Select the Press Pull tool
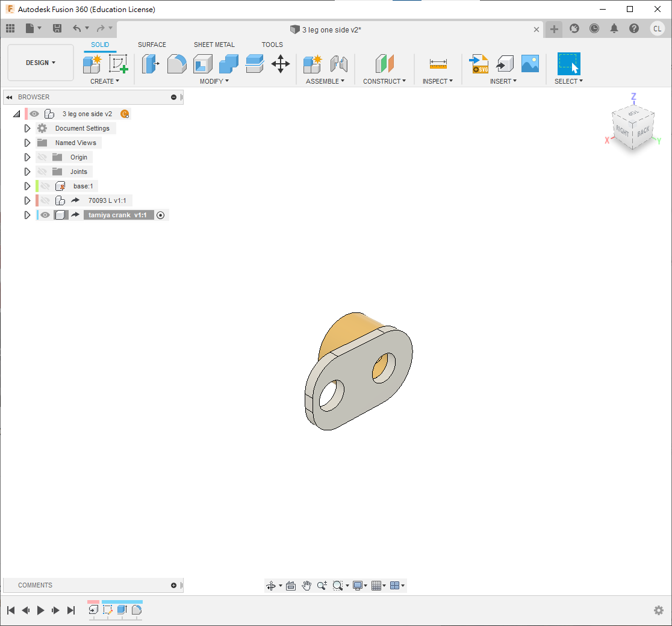The height and width of the screenshot is (626, 672). tap(150, 63)
